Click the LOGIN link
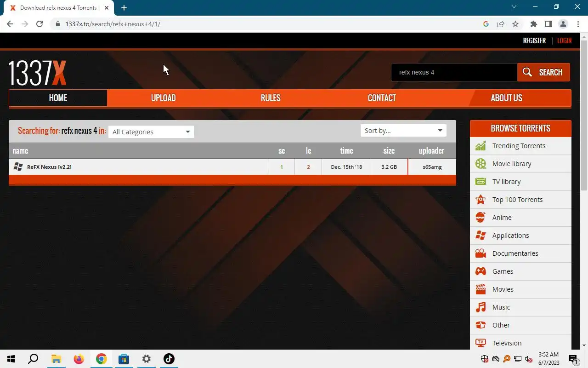 [x=564, y=40]
